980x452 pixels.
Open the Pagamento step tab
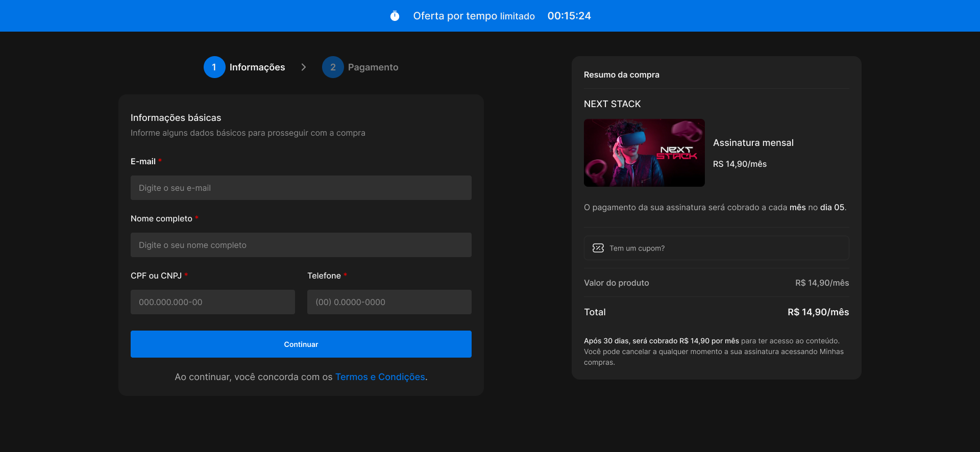click(360, 67)
